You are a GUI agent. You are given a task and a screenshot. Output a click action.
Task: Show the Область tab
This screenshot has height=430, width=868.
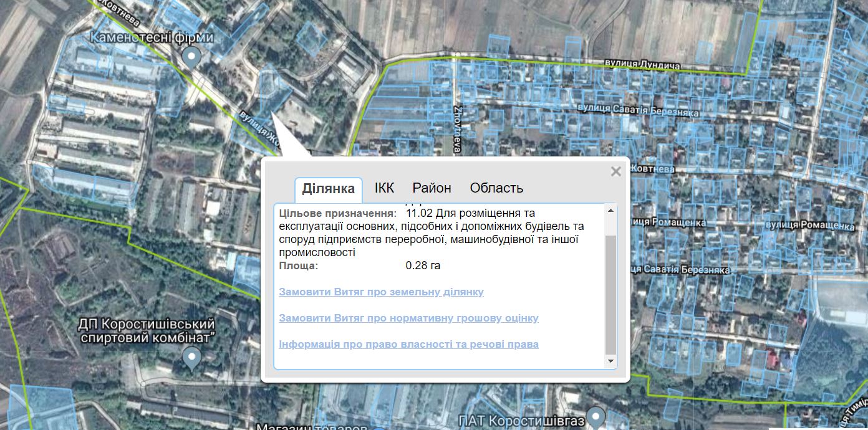click(x=496, y=188)
